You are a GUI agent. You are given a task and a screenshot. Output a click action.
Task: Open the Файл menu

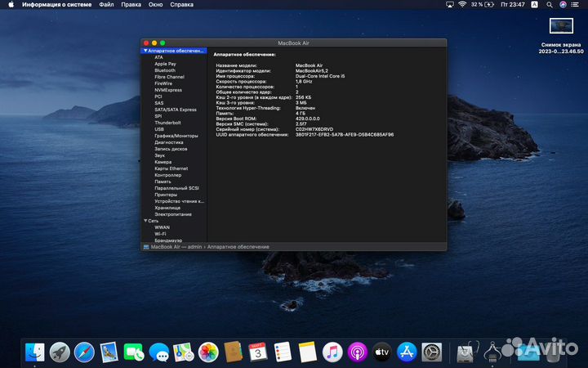(x=106, y=5)
